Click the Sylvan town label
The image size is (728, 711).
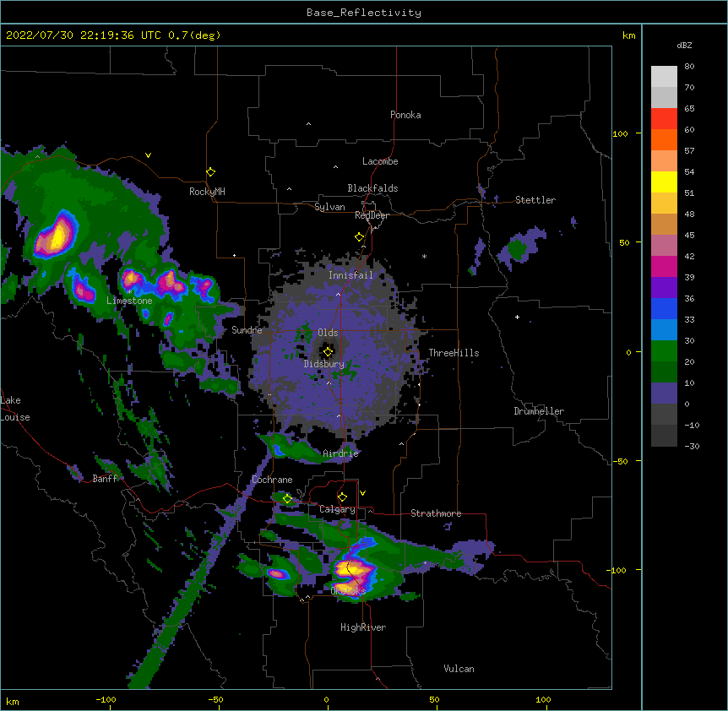coord(329,207)
